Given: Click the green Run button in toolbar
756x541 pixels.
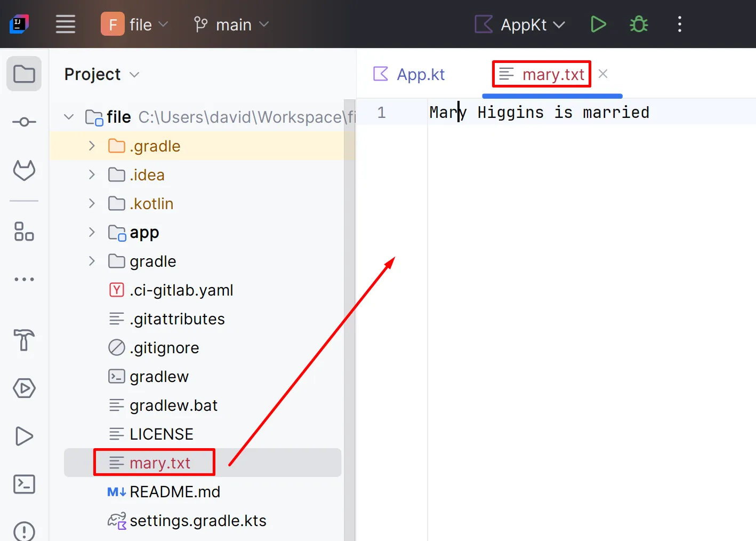Looking at the screenshot, I should click(598, 25).
